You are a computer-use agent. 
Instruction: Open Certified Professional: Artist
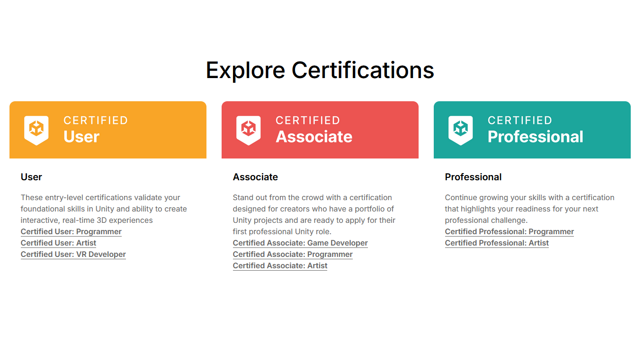click(497, 243)
